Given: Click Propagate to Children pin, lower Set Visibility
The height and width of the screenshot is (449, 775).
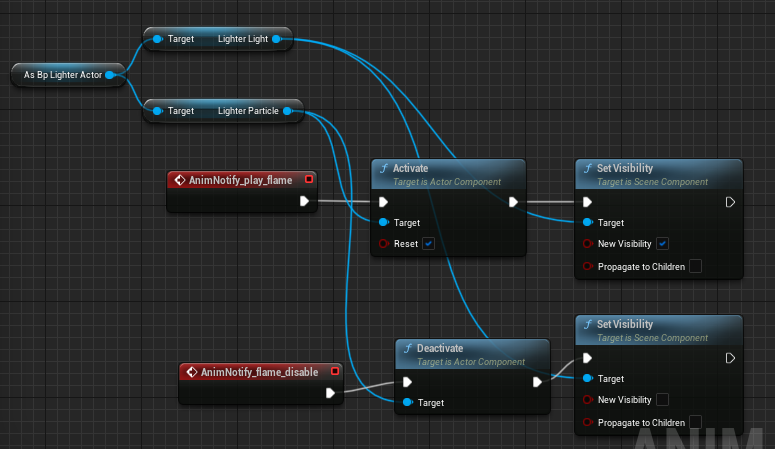Looking at the screenshot, I should (x=588, y=422).
